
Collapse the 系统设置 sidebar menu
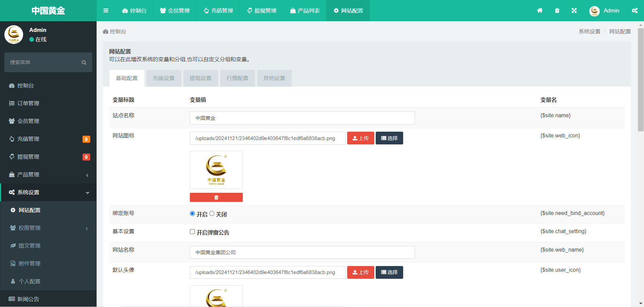coord(48,192)
